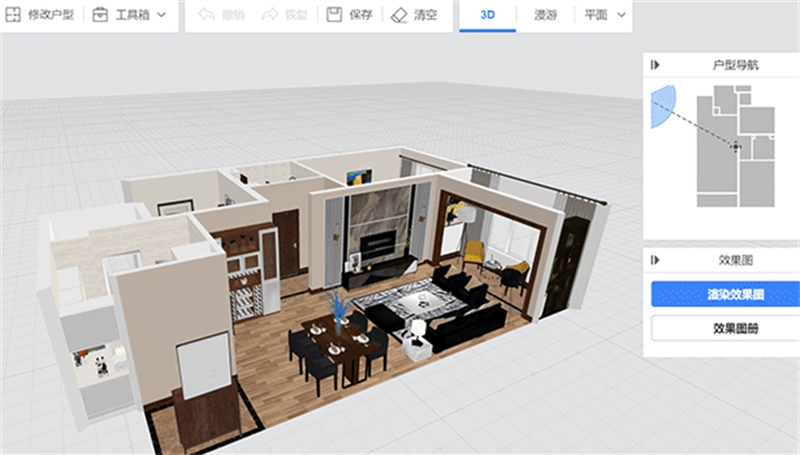Click the 清空 eraser icon
The image size is (800, 455).
coord(398,15)
